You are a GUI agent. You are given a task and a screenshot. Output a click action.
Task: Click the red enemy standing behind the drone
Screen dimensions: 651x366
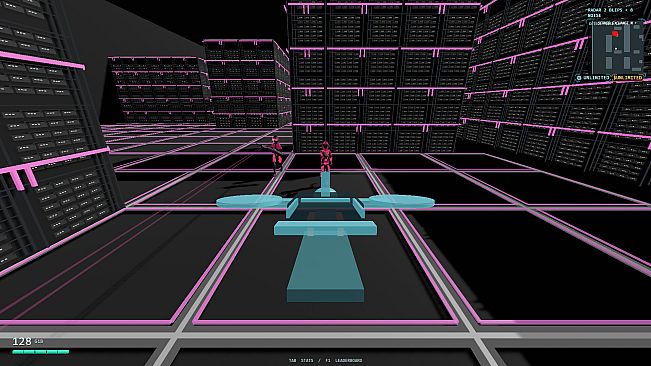tap(326, 156)
